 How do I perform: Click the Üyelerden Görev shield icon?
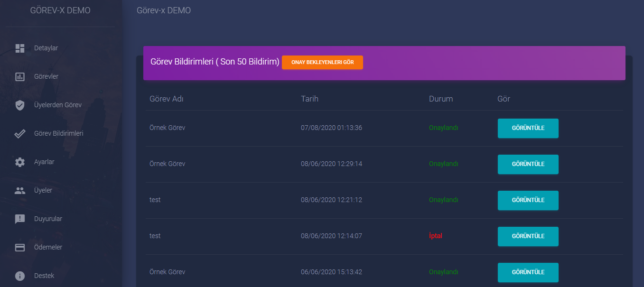coord(20,105)
